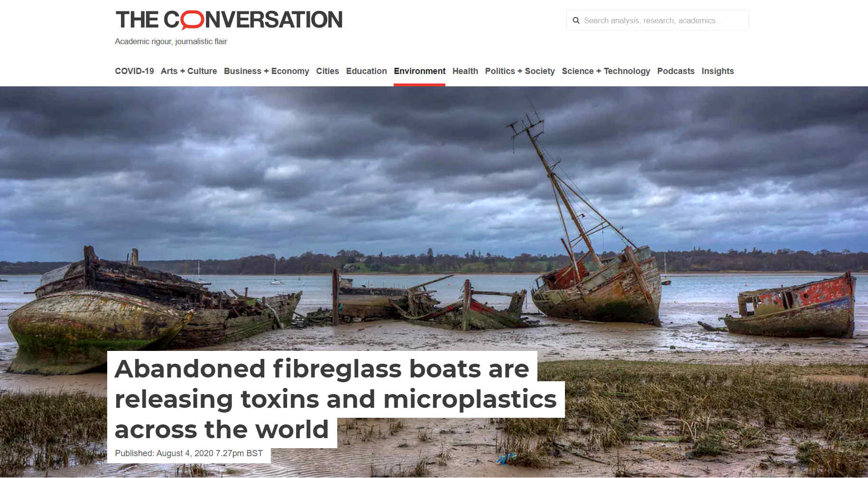This screenshot has height=478, width=868.
Task: Click the search magnifier icon
Action: click(x=576, y=20)
